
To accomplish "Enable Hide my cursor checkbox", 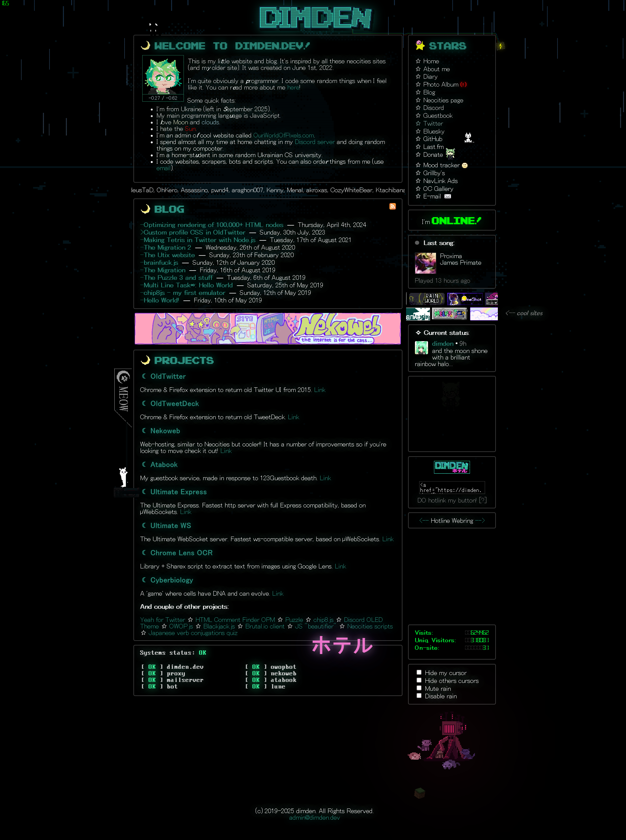I will click(419, 672).
